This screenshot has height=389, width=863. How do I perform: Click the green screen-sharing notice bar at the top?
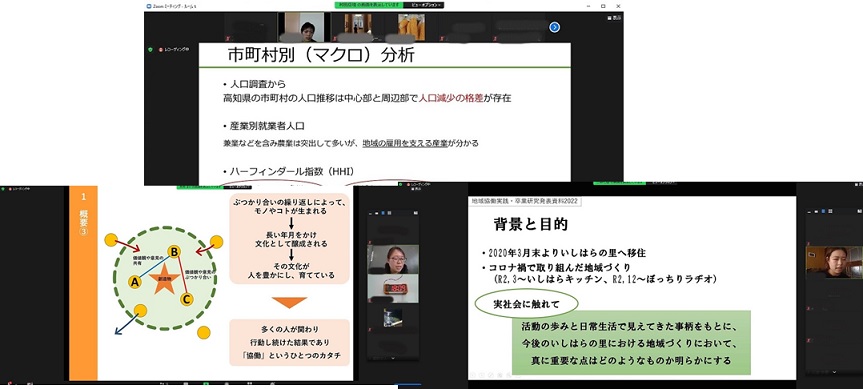tap(368, 5)
